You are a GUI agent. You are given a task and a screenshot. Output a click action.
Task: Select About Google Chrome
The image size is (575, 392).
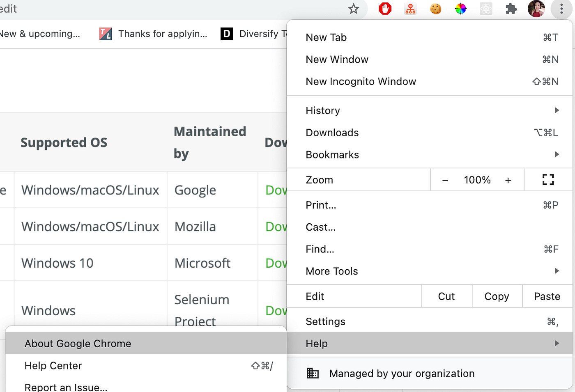[x=146, y=344]
